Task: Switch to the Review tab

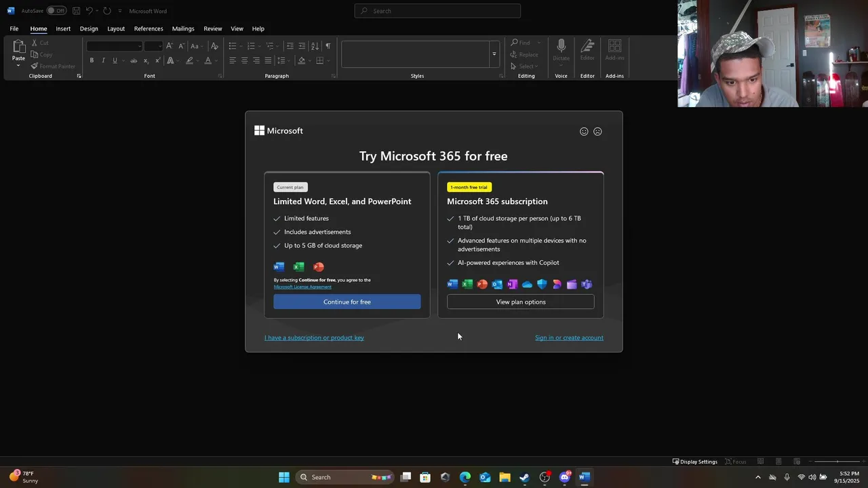Action: coord(213,28)
